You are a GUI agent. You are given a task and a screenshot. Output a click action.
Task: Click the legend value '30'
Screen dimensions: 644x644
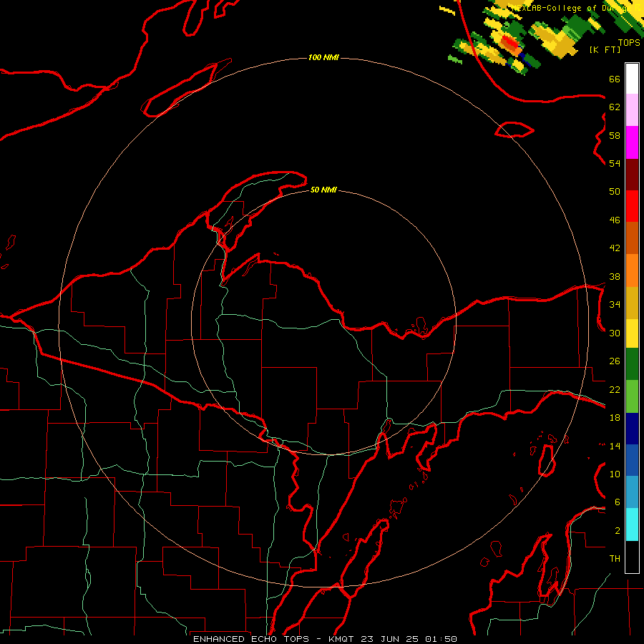(615, 333)
